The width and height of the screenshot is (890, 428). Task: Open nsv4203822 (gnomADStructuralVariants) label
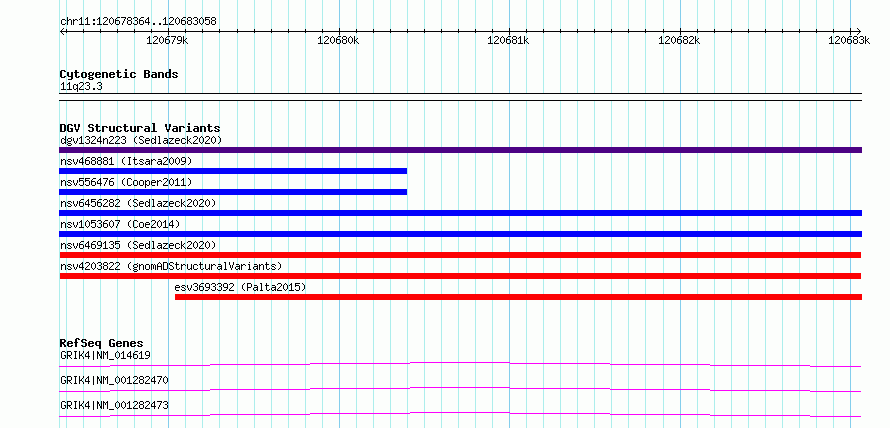[171, 266]
